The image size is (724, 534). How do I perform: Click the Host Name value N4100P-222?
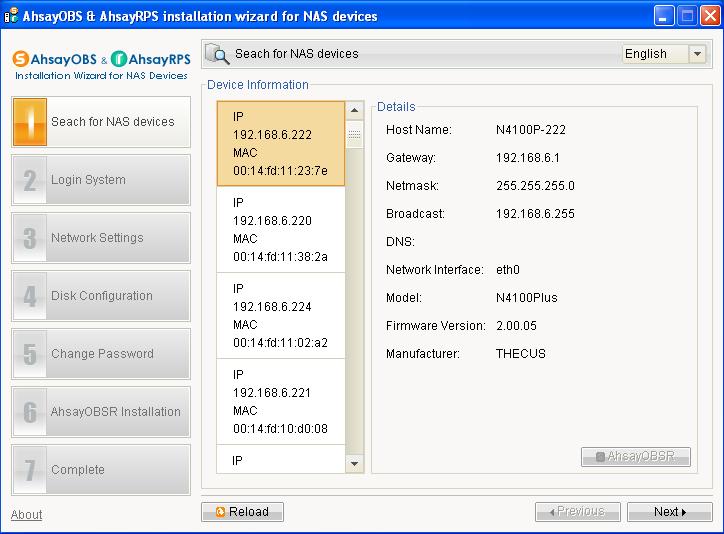tap(531, 130)
